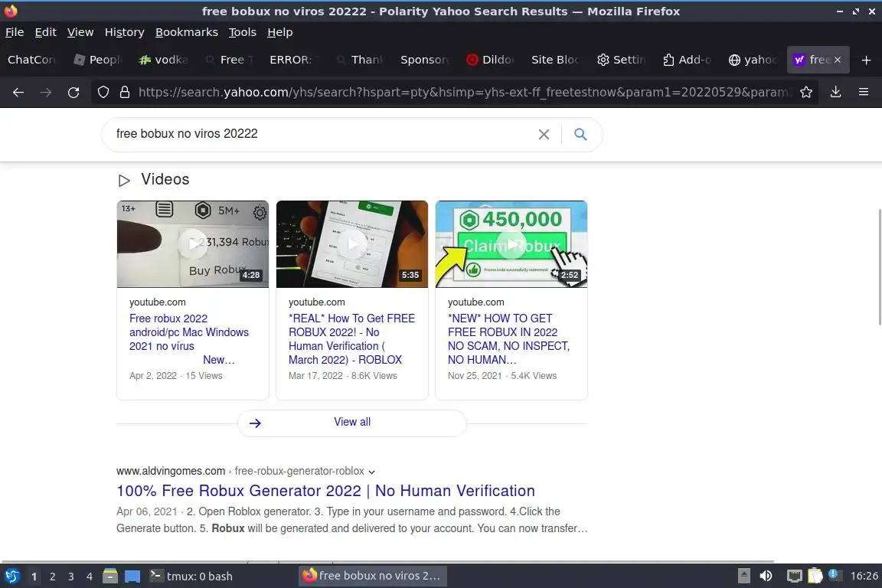Open Firefox downloads panel
Image resolution: width=882 pixels, height=588 pixels.
[836, 92]
